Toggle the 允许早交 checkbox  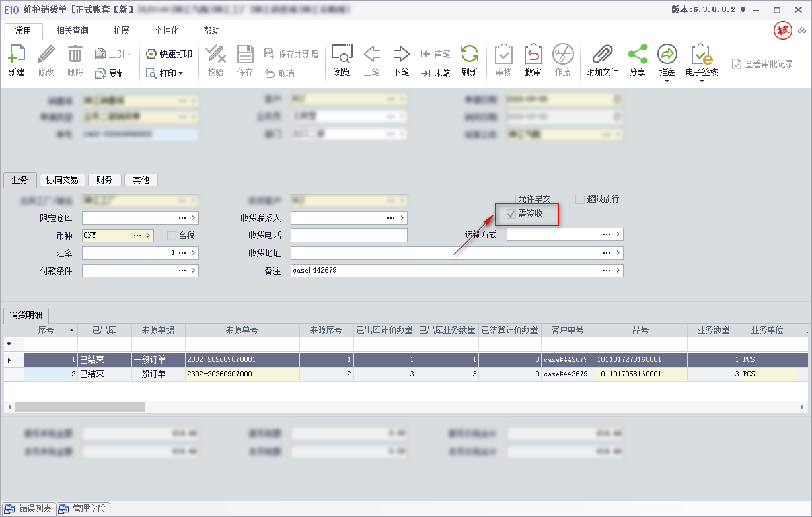tap(511, 199)
